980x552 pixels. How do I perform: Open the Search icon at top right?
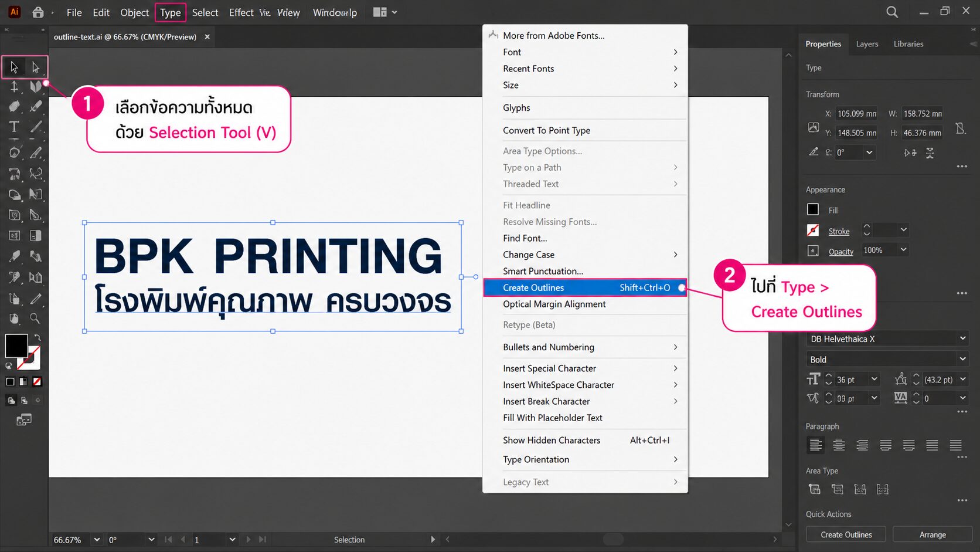(x=892, y=12)
